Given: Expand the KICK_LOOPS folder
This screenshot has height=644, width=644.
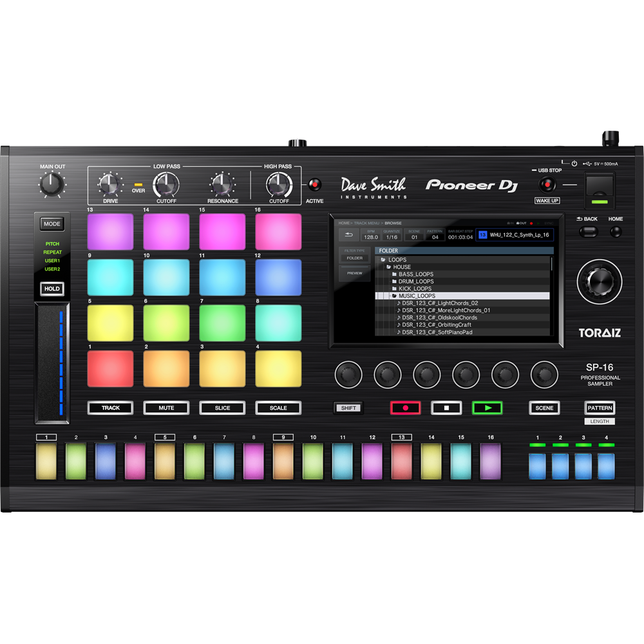Looking at the screenshot, I should point(463,289).
